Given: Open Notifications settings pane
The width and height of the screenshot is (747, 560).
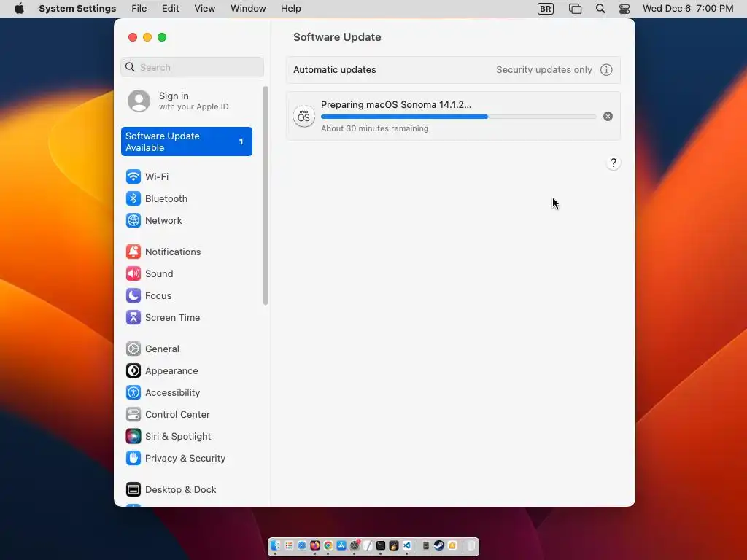Looking at the screenshot, I should coord(163,252).
